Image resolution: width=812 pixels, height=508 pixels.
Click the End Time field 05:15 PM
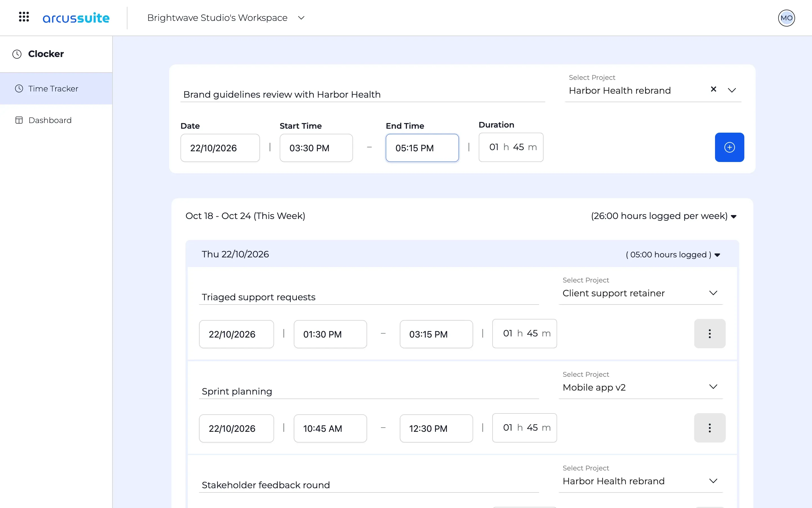point(422,148)
